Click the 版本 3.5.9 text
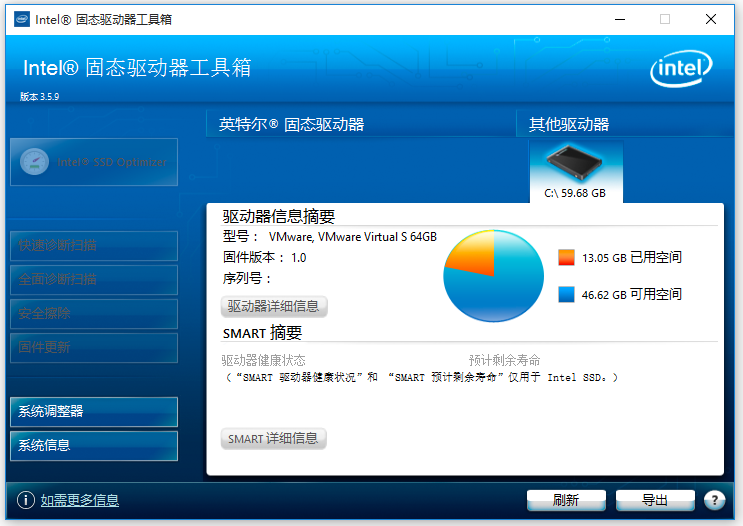Viewport: 743px width, 526px height. 39,97
